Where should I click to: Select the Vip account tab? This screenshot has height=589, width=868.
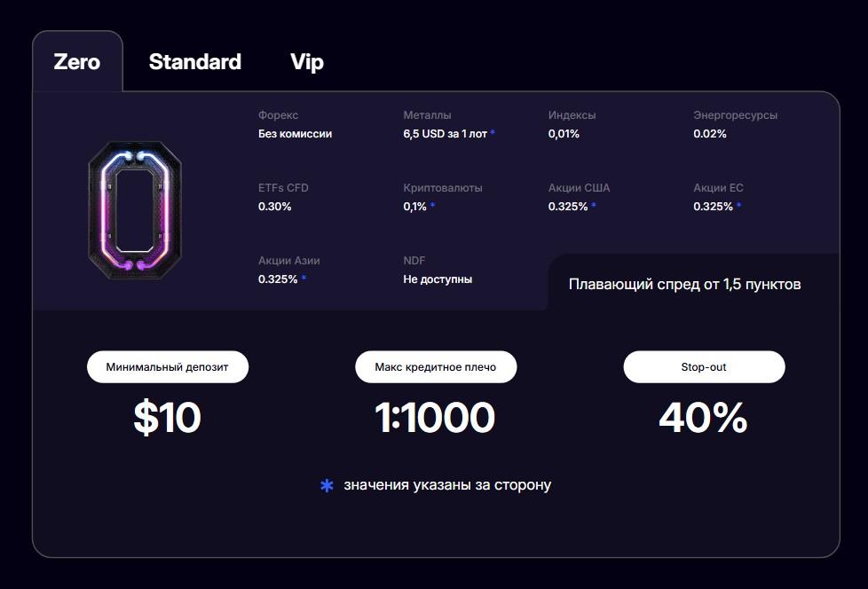point(307,62)
